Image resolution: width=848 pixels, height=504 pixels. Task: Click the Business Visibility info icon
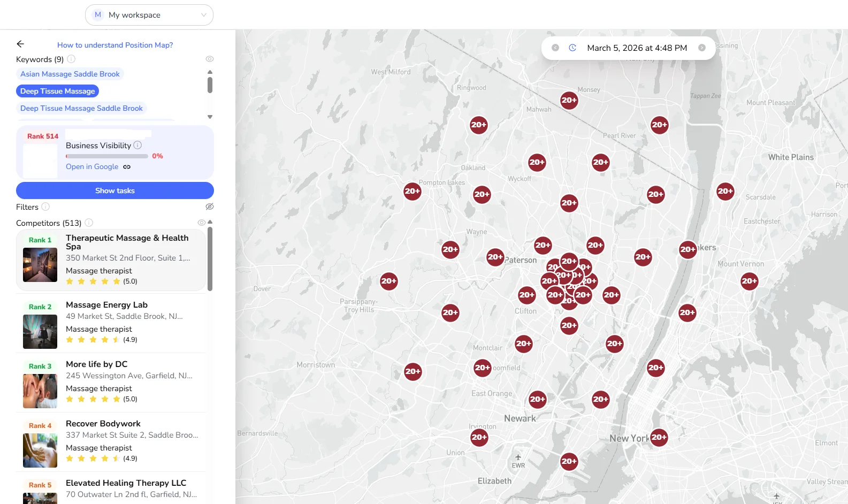(x=137, y=145)
